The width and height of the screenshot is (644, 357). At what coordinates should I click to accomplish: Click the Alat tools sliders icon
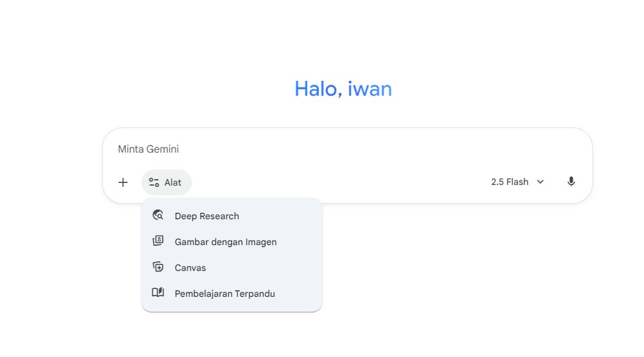tap(154, 182)
